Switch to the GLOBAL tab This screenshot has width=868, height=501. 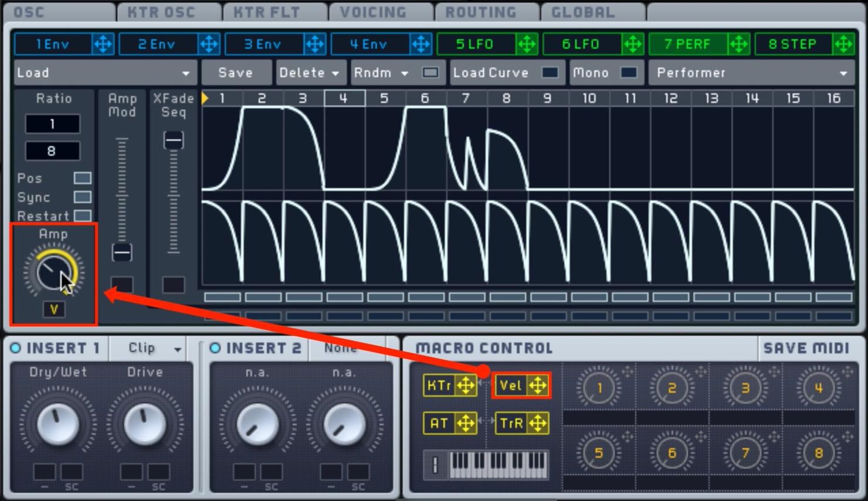point(594,12)
